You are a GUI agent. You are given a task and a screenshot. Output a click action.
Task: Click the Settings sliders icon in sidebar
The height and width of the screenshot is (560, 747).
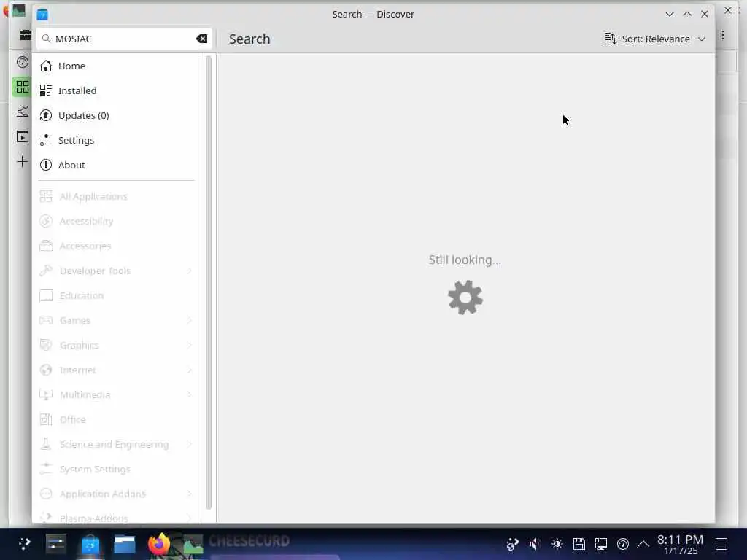click(46, 140)
